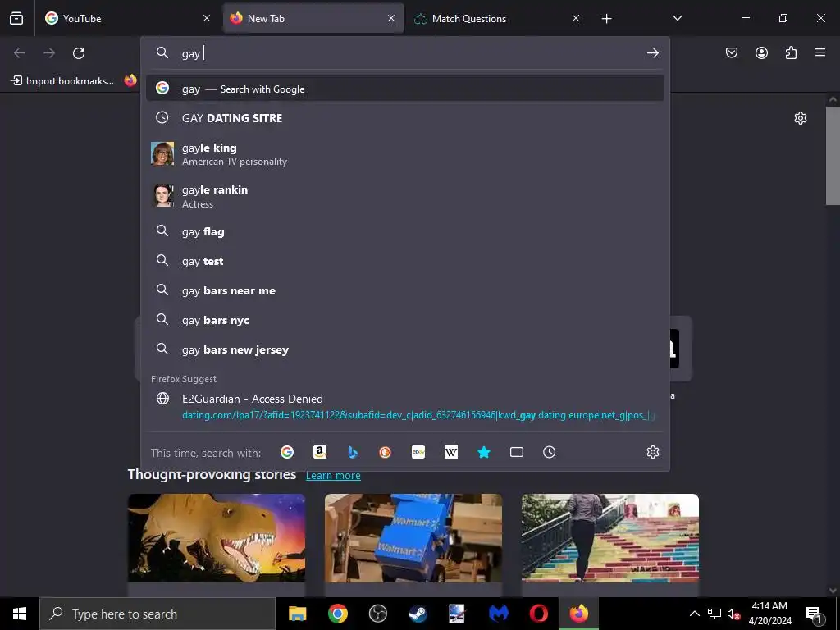Viewport: 840px width, 630px height.
Task: Search this time with Bing icon
Action: (x=353, y=452)
